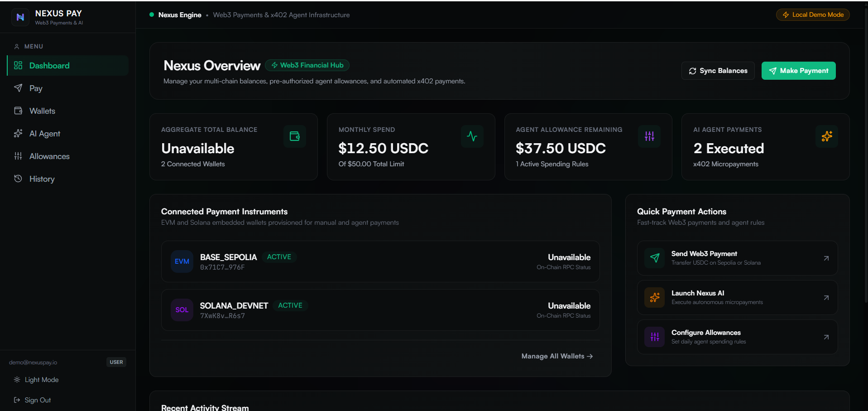The height and width of the screenshot is (411, 868).
Task: Click the Nexus Pay logo icon
Action: (x=20, y=17)
